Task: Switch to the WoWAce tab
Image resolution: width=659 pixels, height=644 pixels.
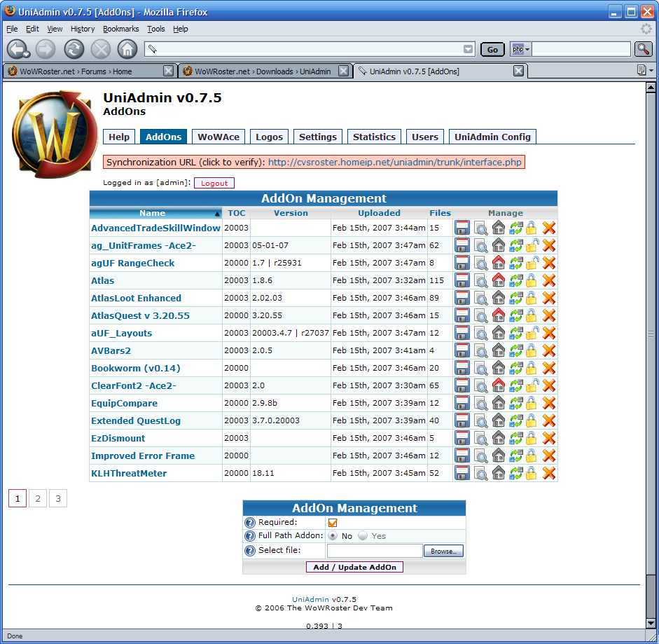Action: tap(218, 137)
